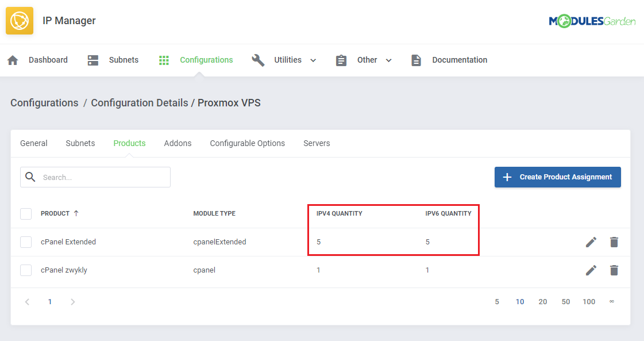The image size is (644, 341).
Task: Delete the cPanel zwykly assignment
Action: coord(614,270)
